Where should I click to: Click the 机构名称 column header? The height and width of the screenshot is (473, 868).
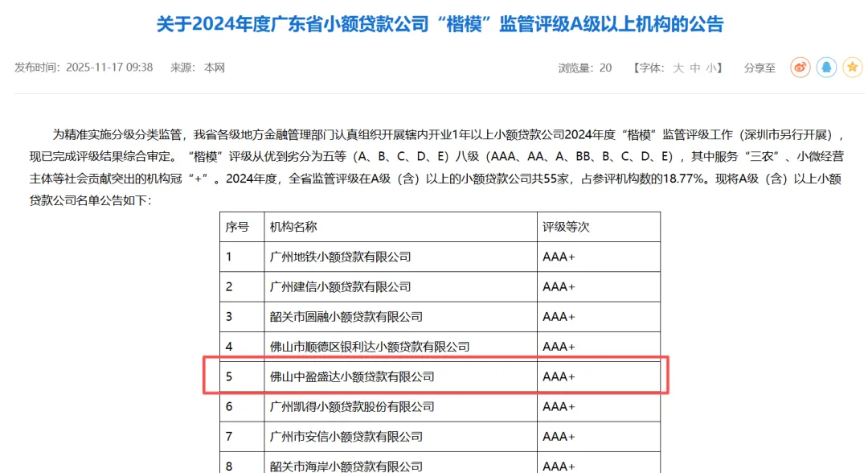tap(401, 227)
